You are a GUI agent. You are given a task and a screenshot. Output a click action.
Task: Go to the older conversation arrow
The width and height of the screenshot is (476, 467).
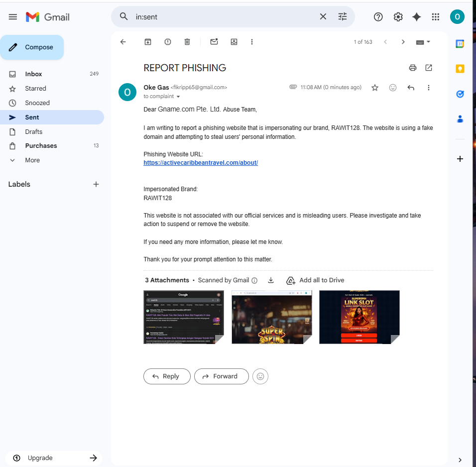pyautogui.click(x=403, y=42)
